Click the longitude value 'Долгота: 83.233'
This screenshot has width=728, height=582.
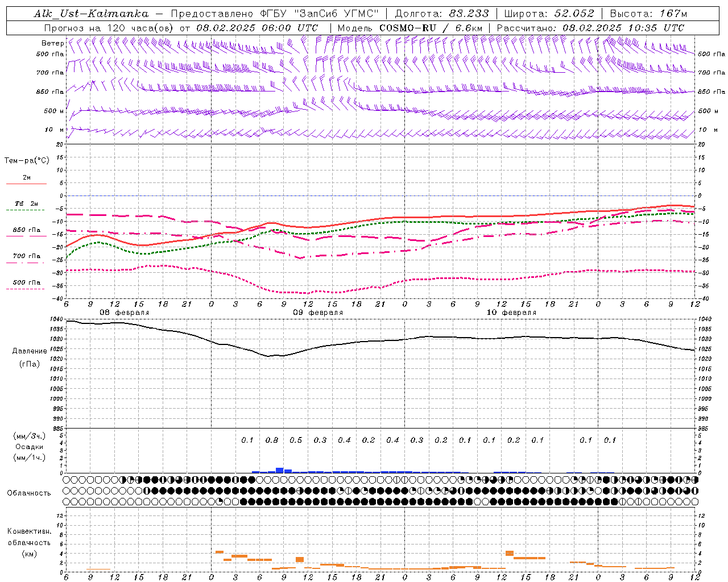pyautogui.click(x=442, y=14)
